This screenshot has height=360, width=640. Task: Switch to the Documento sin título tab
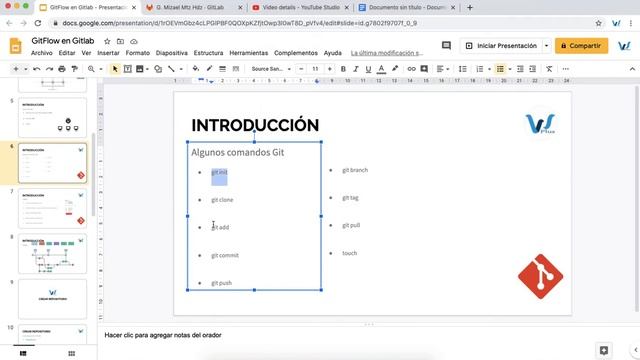[x=407, y=7]
